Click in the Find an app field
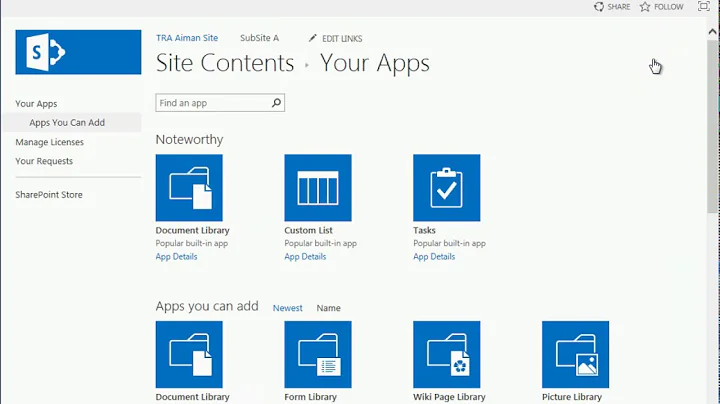 coord(212,103)
